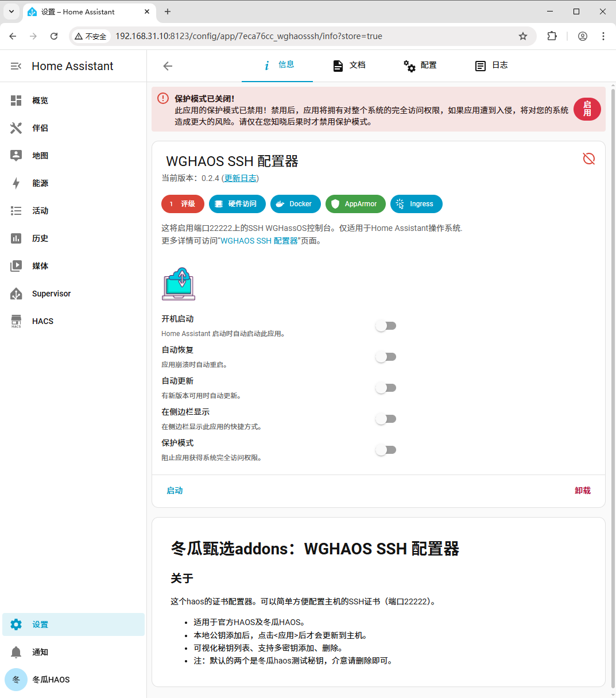Click the 冬瓜甄选addons heading text

point(315,549)
